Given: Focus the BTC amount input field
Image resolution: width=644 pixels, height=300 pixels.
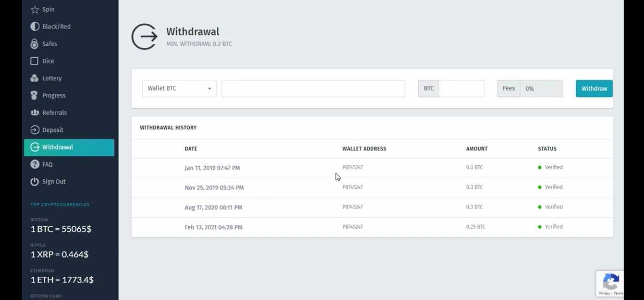Looking at the screenshot, I should pyautogui.click(x=461, y=89).
